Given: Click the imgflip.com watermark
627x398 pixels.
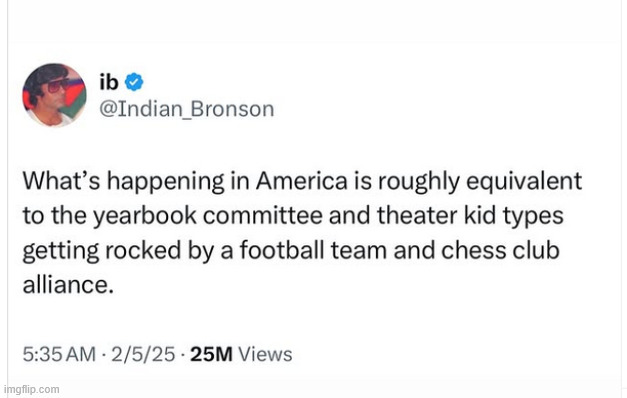Looking at the screenshot, I should [32, 390].
